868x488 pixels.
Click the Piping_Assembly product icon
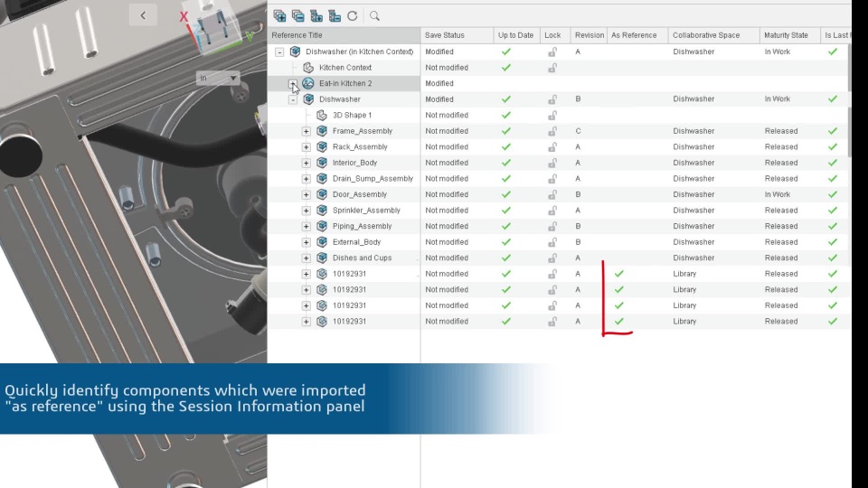tap(322, 226)
